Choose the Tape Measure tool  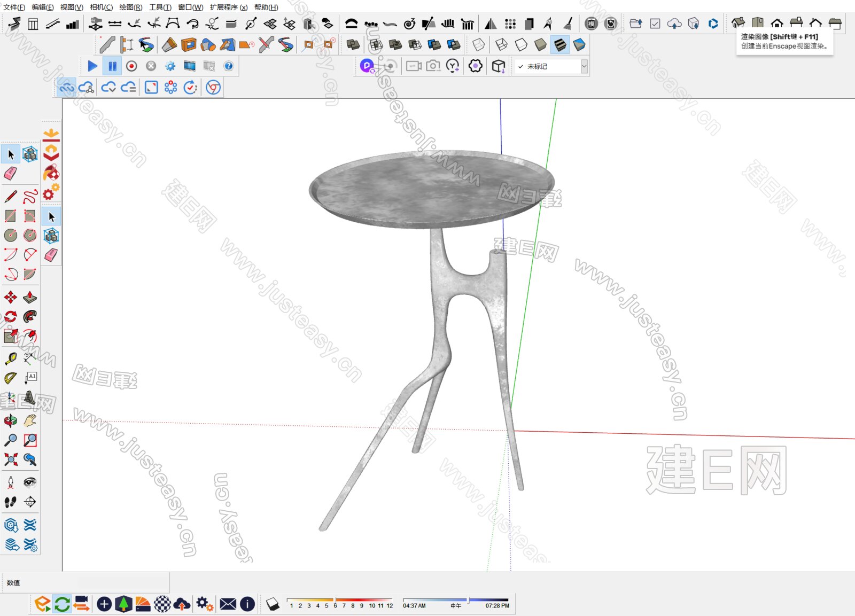point(10,358)
